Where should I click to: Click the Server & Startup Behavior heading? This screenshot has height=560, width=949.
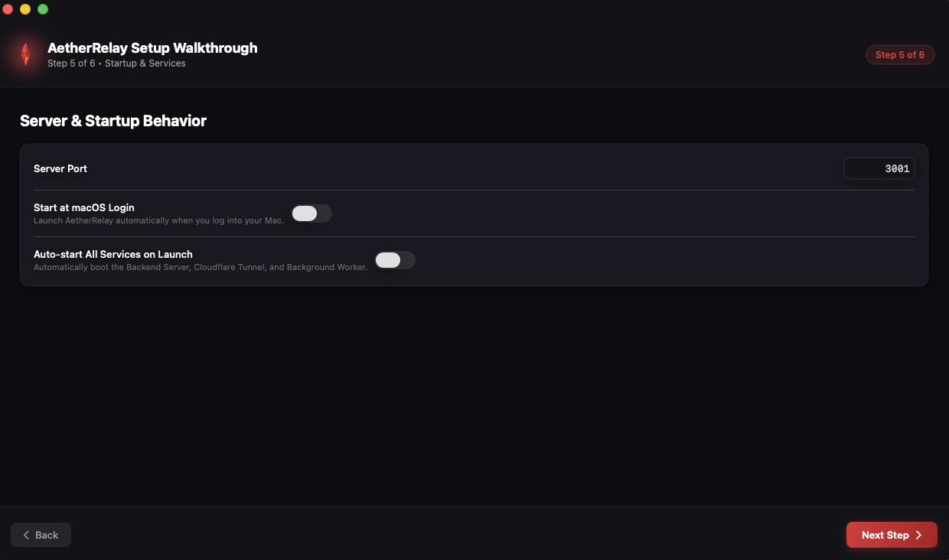click(113, 121)
